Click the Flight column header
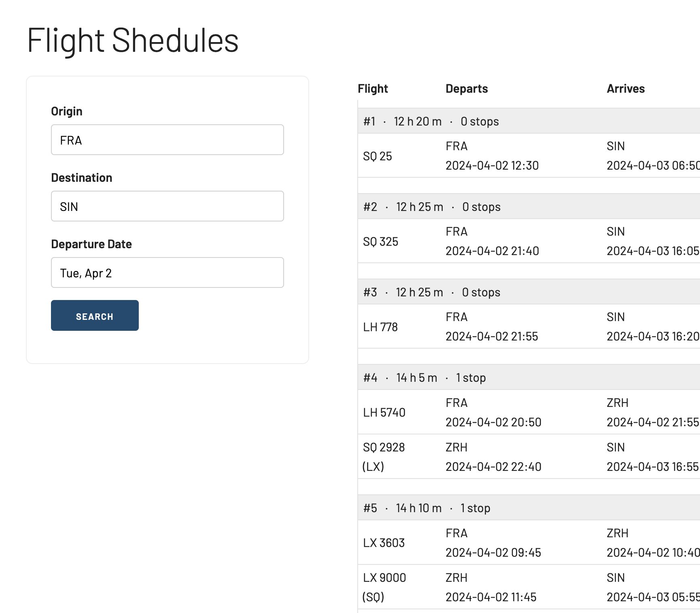Screen dimensions: 700x613 (373, 88)
